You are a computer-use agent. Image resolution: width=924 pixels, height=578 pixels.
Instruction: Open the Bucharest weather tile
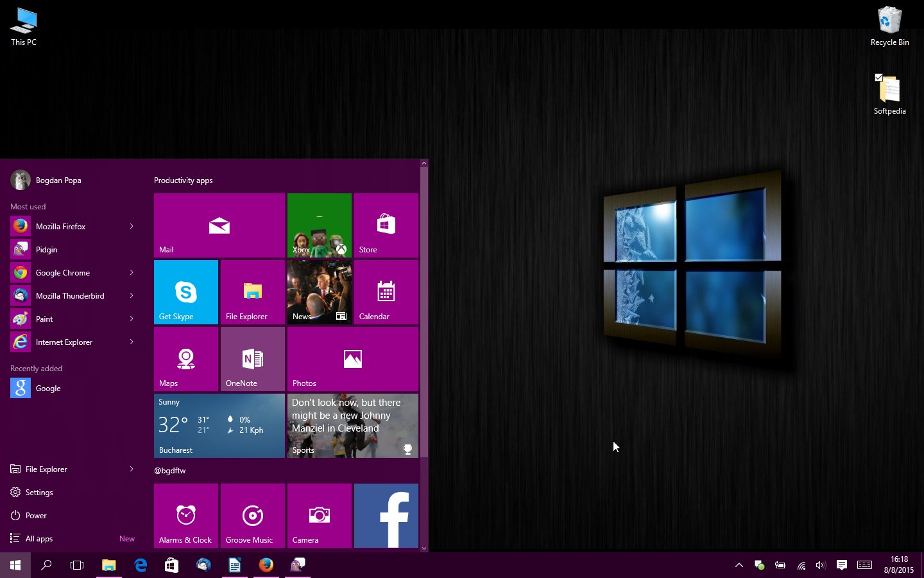click(219, 426)
